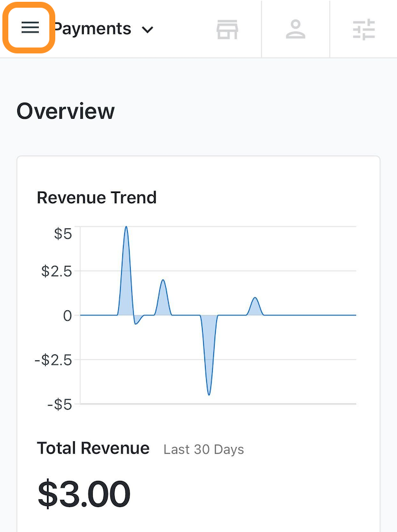Click the $3.00 revenue amount
Image resolution: width=397 pixels, height=532 pixels.
click(84, 493)
